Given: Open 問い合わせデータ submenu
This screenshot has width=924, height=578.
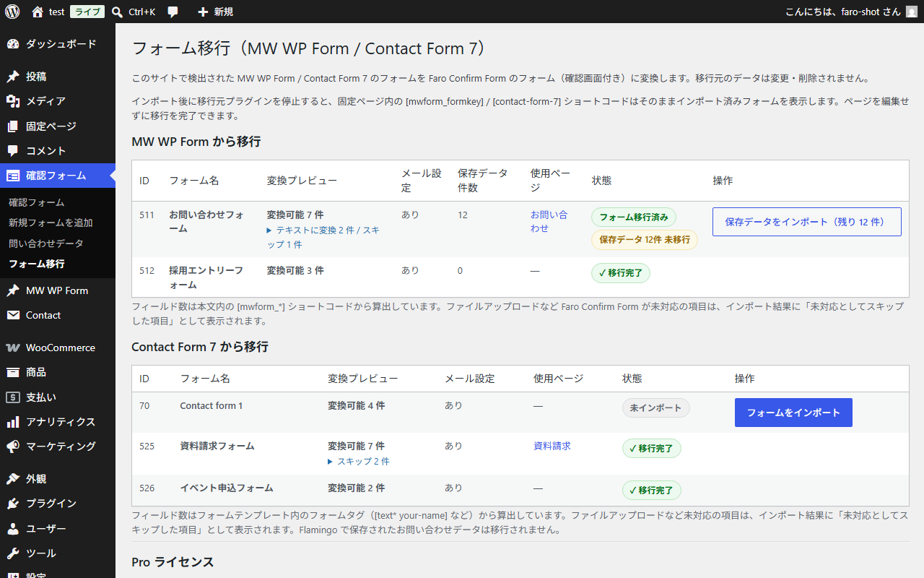Looking at the screenshot, I should click(x=46, y=243).
